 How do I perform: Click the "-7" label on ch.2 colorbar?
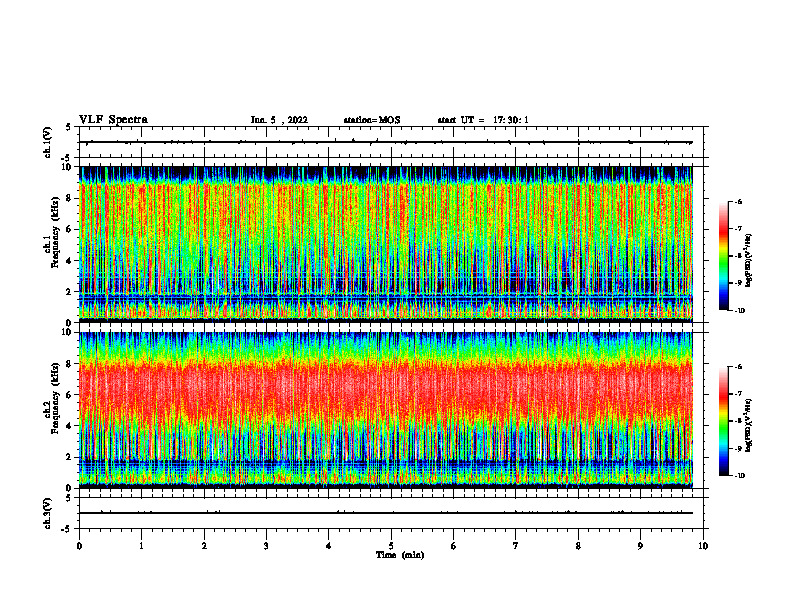[x=737, y=394]
